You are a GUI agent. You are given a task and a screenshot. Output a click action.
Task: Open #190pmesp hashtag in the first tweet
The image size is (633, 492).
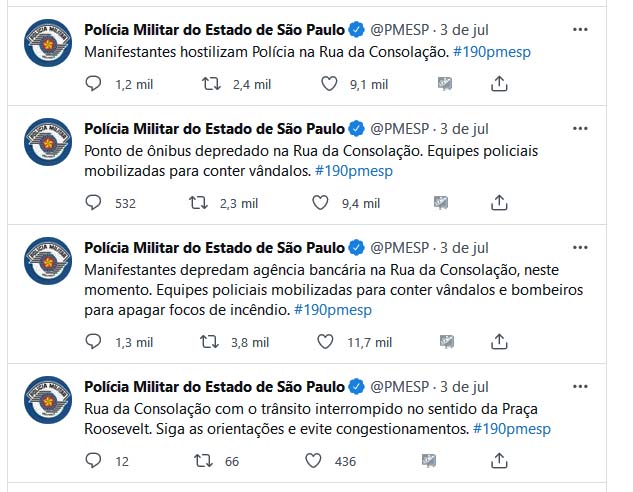click(x=492, y=52)
